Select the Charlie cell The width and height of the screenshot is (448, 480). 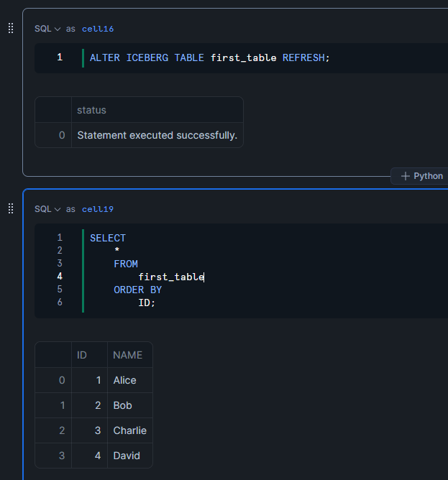[x=130, y=430]
